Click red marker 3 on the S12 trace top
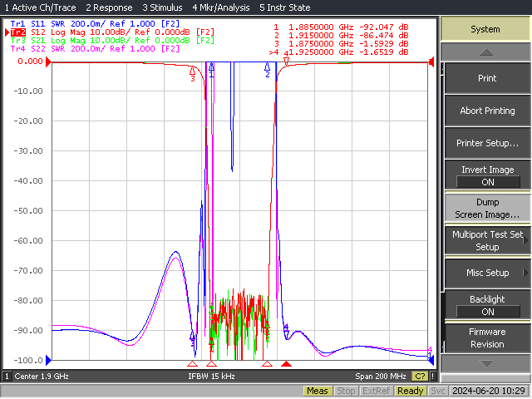 (193, 73)
